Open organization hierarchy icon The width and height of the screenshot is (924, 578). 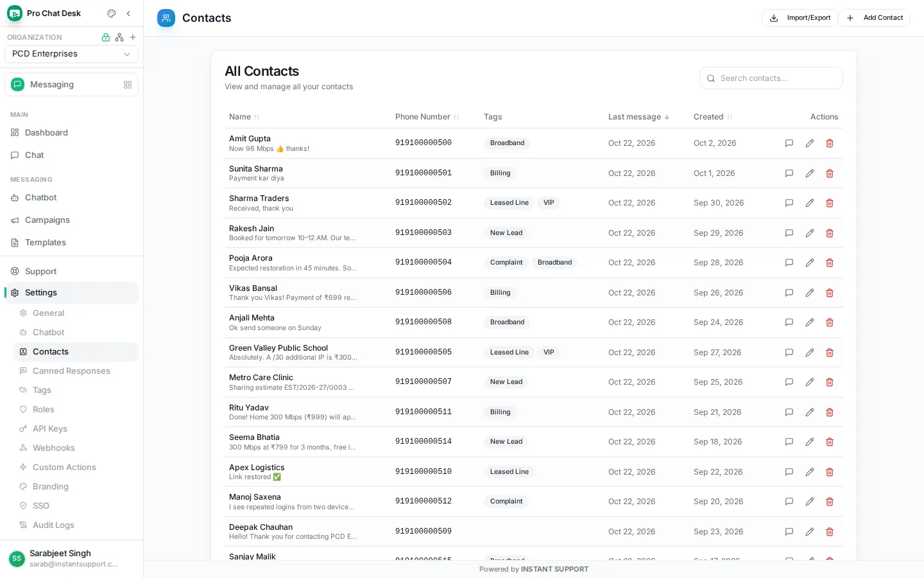tap(119, 37)
